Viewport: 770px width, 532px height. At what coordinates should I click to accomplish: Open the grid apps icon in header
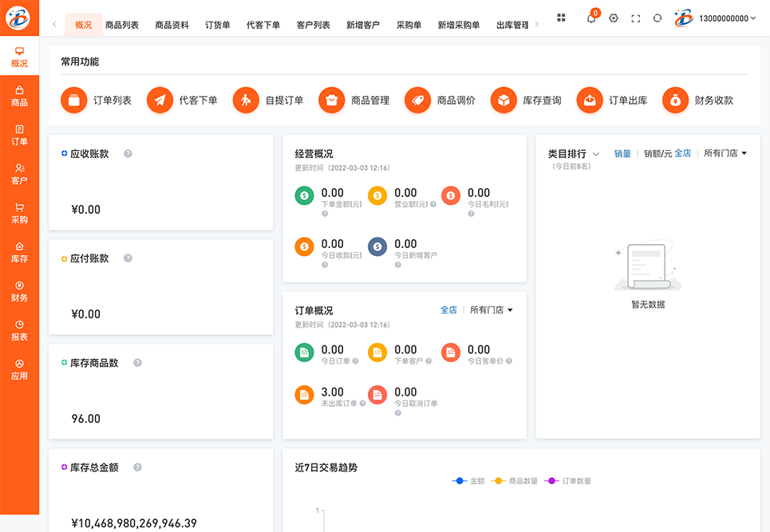coord(561,18)
